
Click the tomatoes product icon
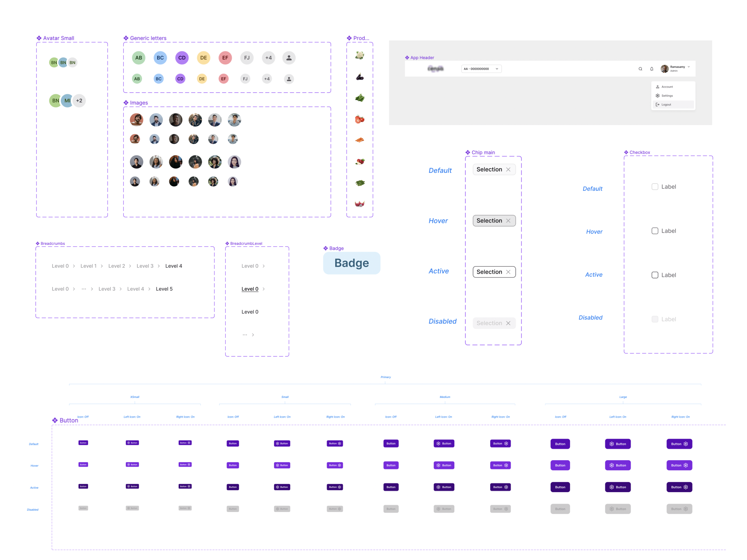click(360, 119)
